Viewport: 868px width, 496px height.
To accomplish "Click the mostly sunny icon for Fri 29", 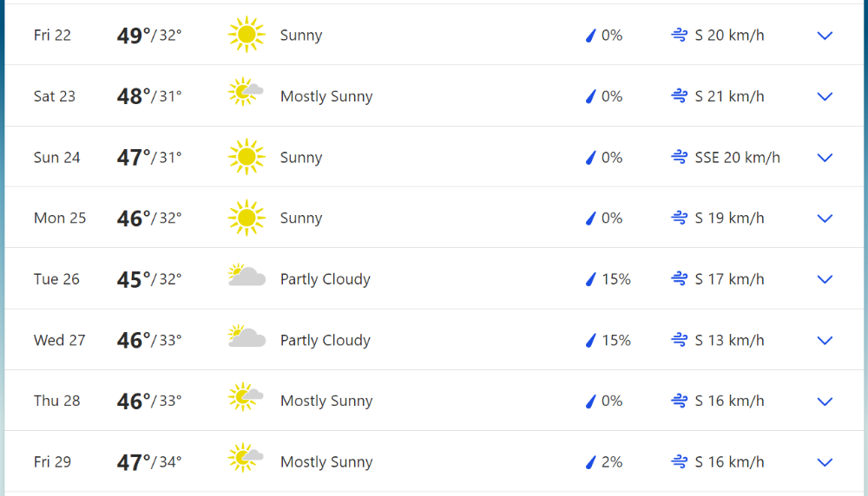I will tap(246, 457).
